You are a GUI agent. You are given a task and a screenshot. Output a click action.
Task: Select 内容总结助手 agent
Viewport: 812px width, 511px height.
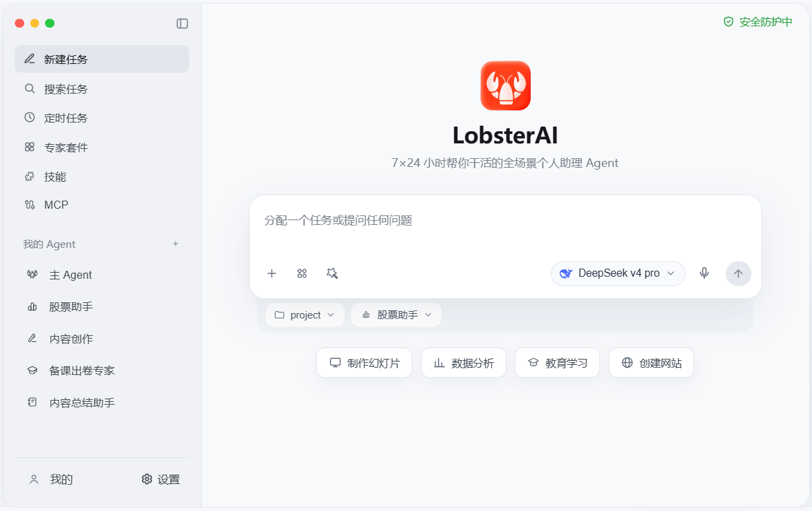point(102,403)
